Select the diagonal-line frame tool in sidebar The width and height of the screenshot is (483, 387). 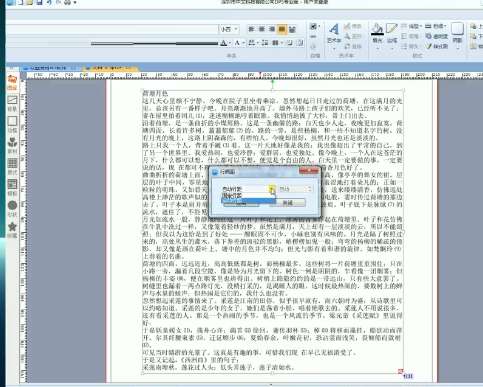coord(12,100)
